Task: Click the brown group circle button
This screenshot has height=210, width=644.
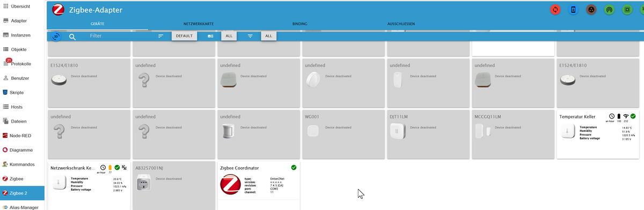Action: coord(591,10)
